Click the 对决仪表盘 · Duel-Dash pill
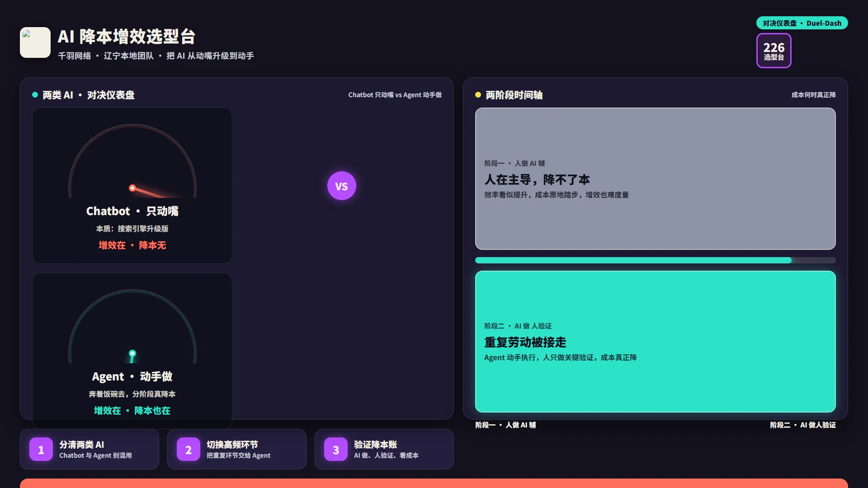The height and width of the screenshot is (488, 868). point(802,23)
